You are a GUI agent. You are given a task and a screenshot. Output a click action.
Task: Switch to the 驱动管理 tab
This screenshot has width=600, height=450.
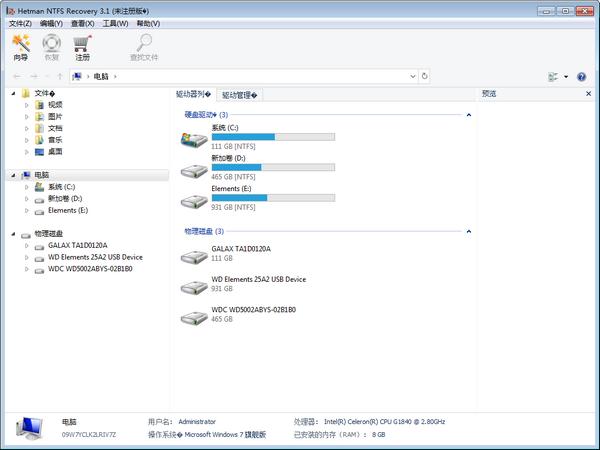pyautogui.click(x=240, y=95)
